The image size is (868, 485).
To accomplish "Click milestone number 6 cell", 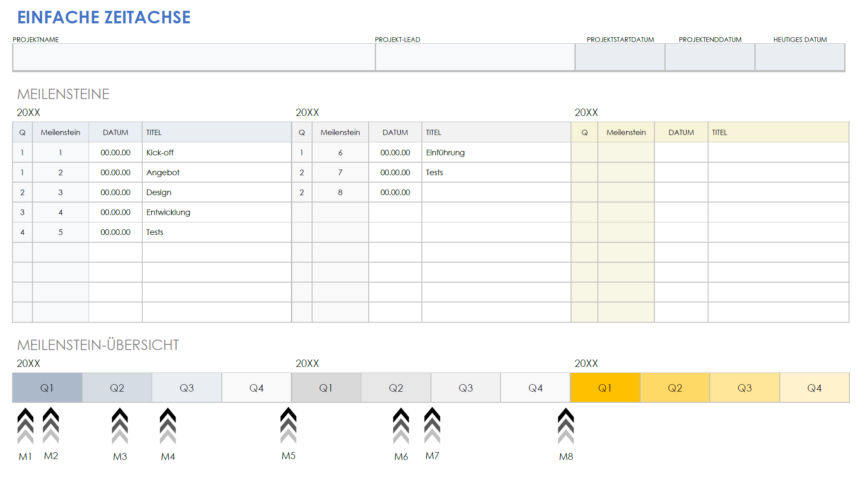I will (340, 152).
